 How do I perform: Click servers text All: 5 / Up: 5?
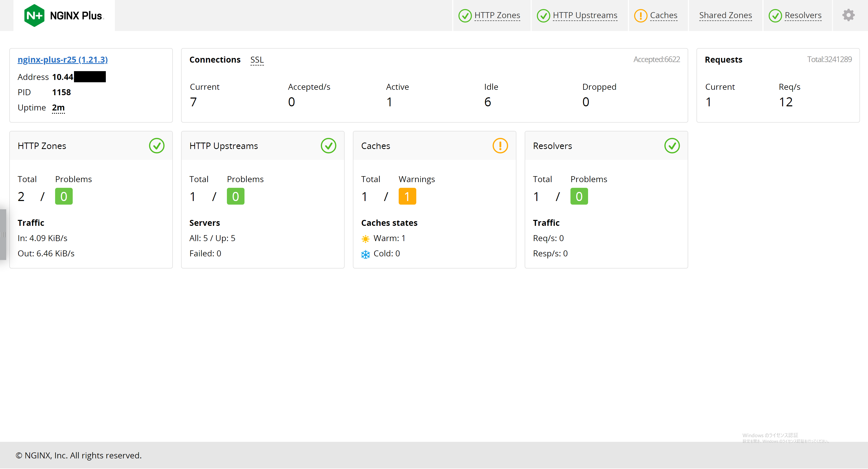(x=212, y=239)
